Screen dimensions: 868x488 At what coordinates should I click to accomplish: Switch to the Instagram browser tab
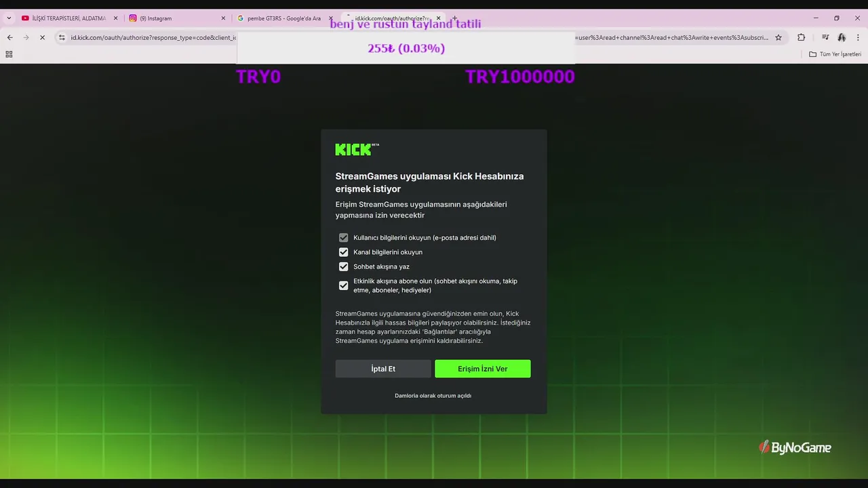pos(178,18)
